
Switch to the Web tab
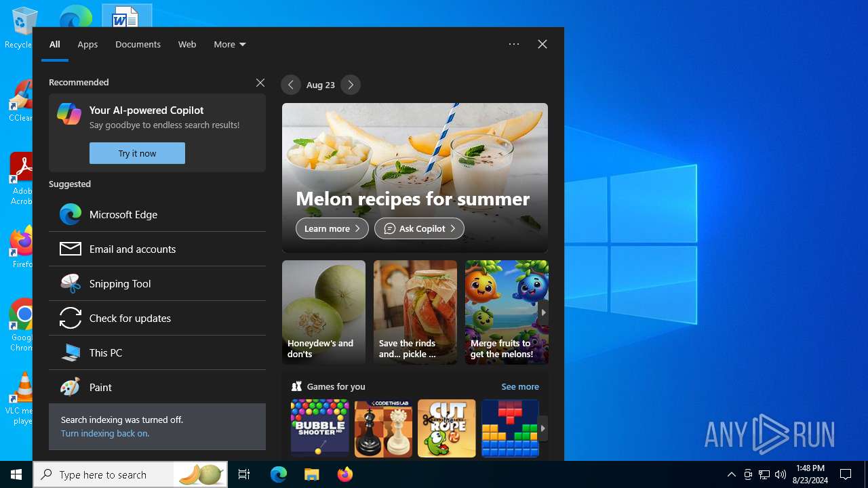tap(187, 44)
